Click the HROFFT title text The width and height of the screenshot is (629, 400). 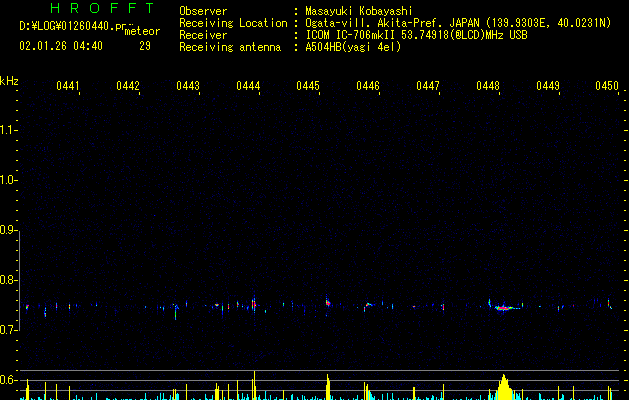click(103, 8)
